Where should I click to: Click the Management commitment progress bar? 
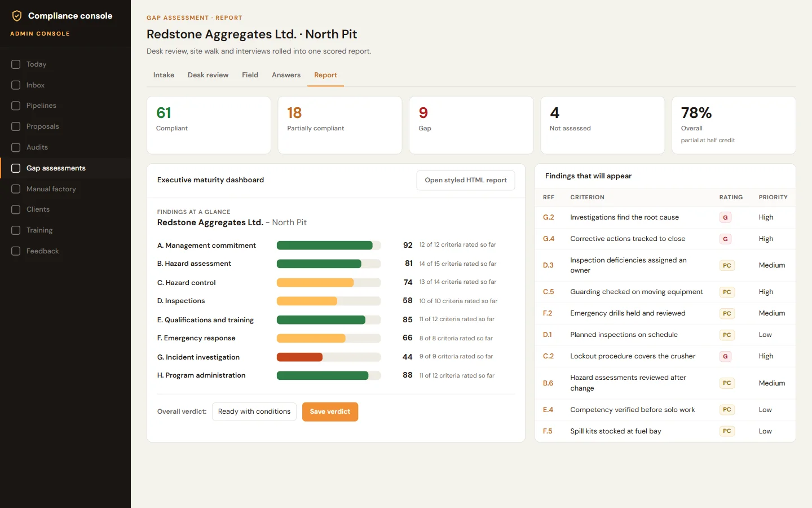pos(329,246)
